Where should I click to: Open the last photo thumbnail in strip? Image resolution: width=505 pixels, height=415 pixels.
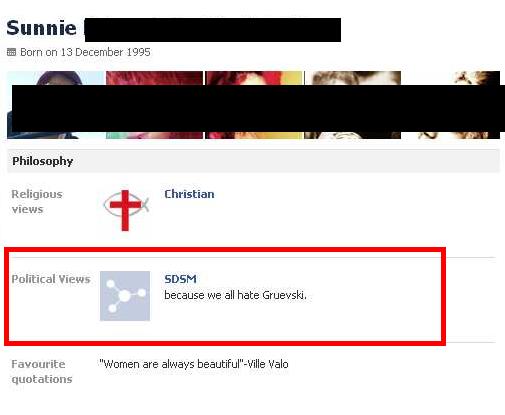(x=452, y=105)
